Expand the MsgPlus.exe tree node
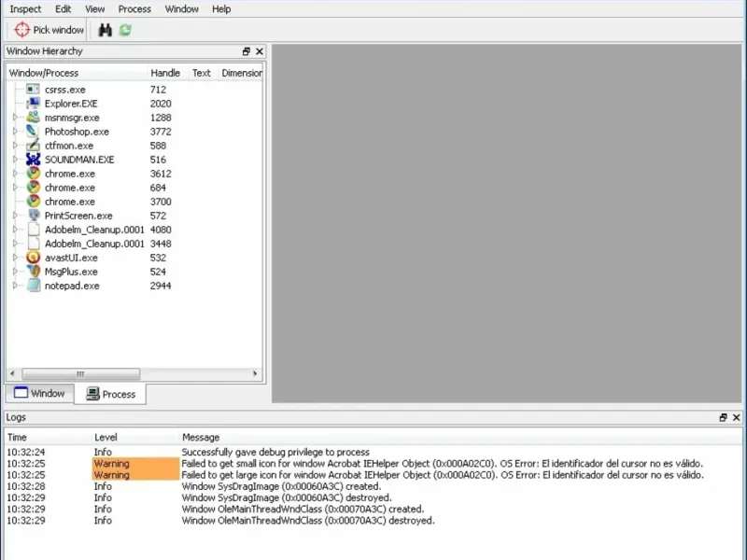The width and height of the screenshot is (747, 560). click(15, 272)
